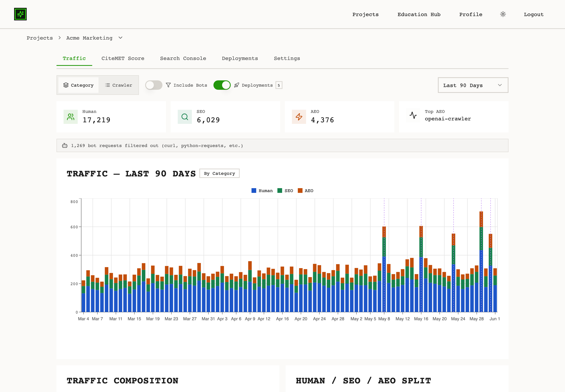Screen dimensions: 565x392
Task: Open the Education Hub link
Action: click(419, 14)
